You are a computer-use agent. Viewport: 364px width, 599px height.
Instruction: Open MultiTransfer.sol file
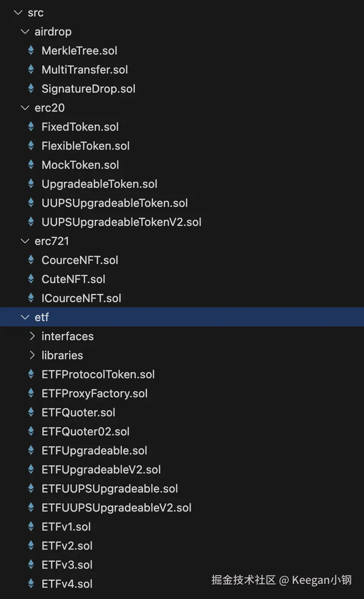85,70
